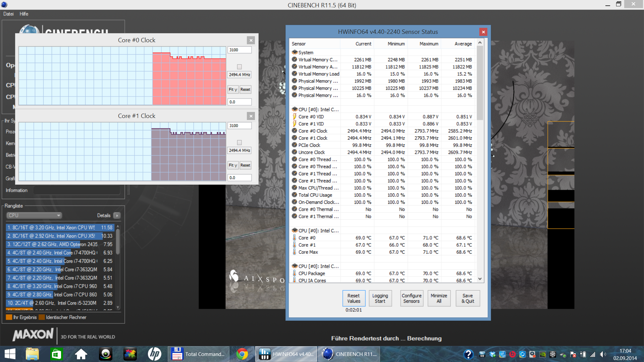Open the Windows Store taskbar icon

pos(56,354)
